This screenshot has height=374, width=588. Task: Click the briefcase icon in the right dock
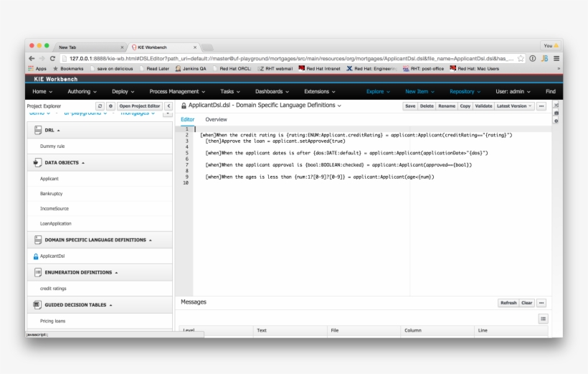(x=556, y=113)
